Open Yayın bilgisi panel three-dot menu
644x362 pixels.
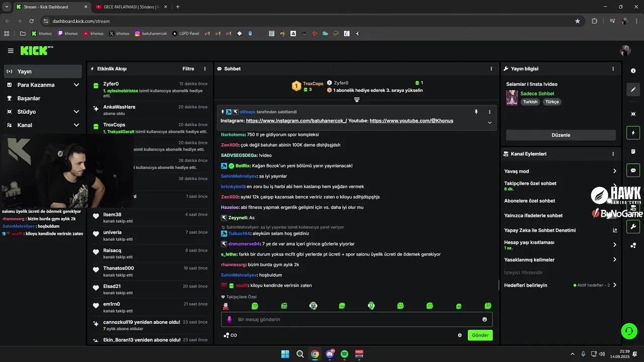pyautogui.click(x=613, y=69)
